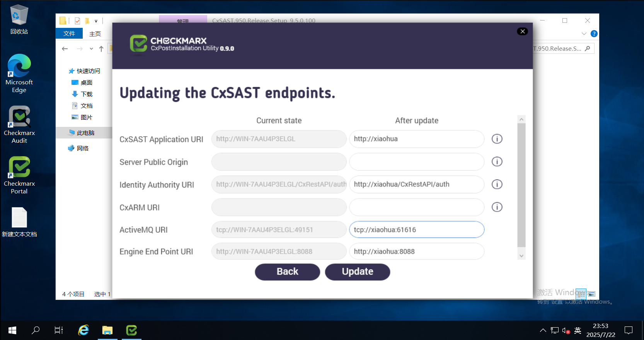Open Task View from the taskbar

[x=59, y=330]
